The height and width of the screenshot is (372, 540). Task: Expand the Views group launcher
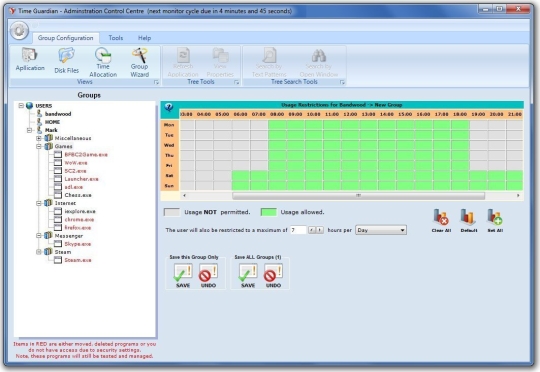point(156,82)
